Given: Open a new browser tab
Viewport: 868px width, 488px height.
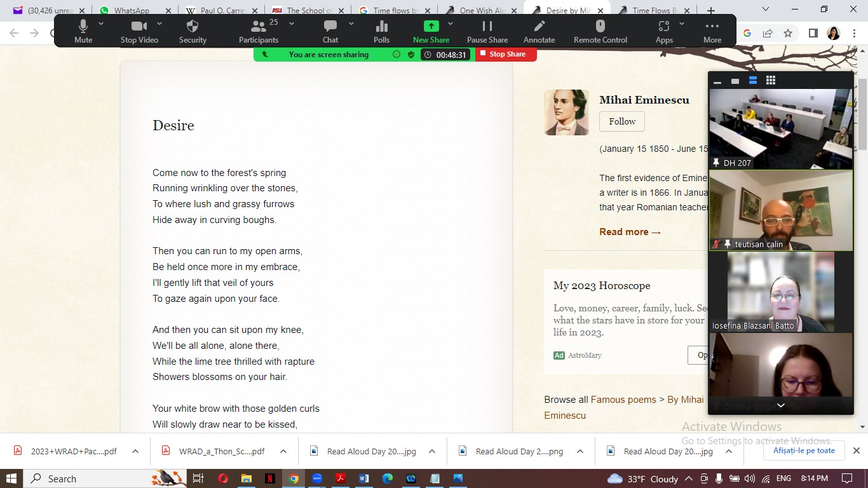Looking at the screenshot, I should point(710,10).
